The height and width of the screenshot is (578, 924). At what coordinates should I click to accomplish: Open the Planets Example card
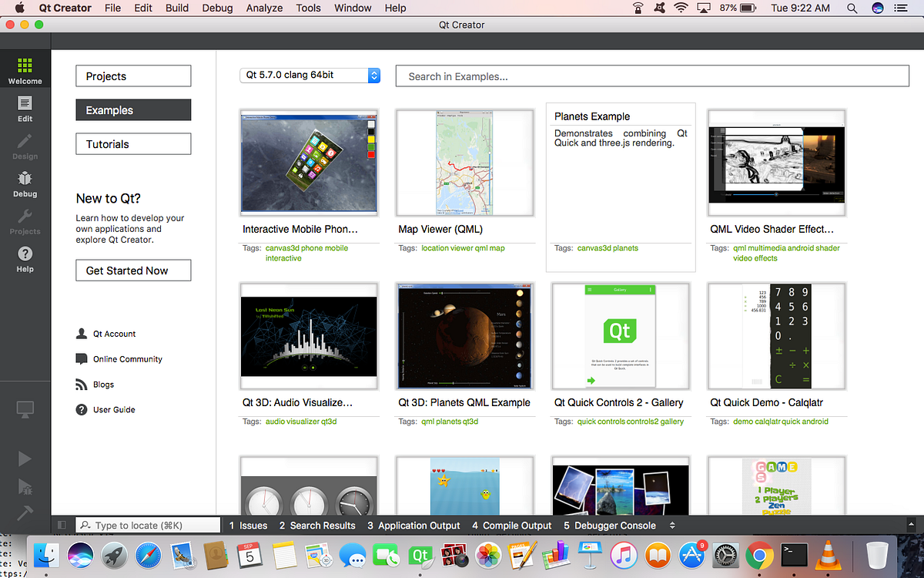pyautogui.click(x=621, y=187)
